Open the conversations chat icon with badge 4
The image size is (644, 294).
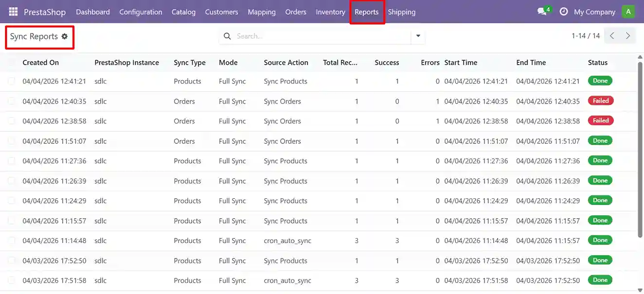pyautogui.click(x=543, y=12)
